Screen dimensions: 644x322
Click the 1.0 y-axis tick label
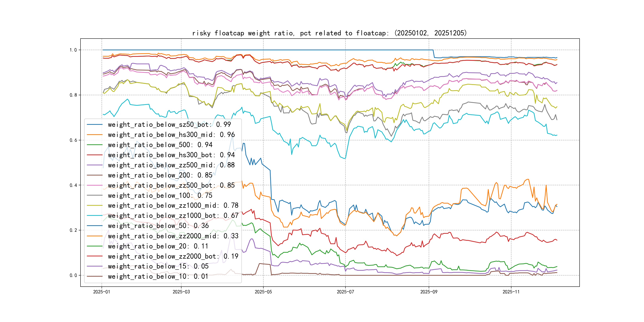(x=73, y=50)
